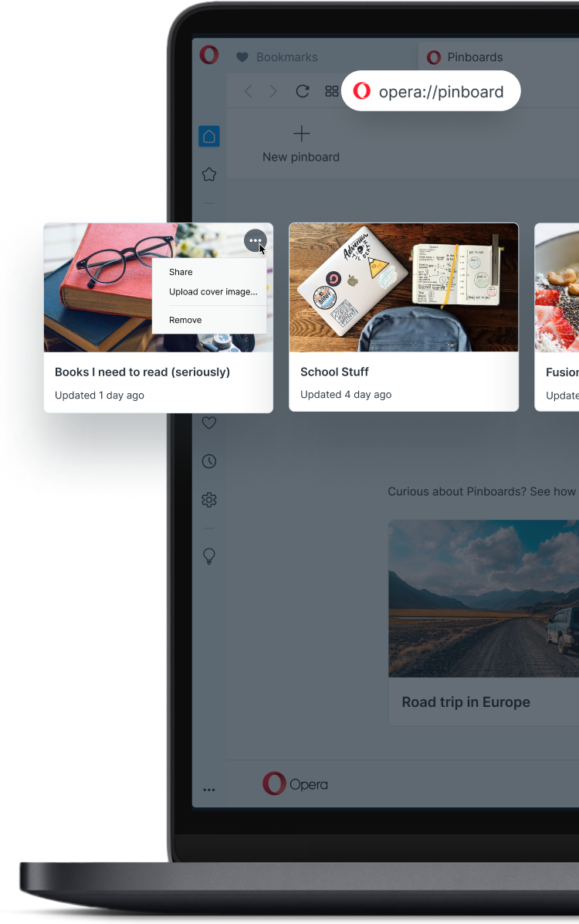Select Remove from the pinboard menu

[x=185, y=320]
